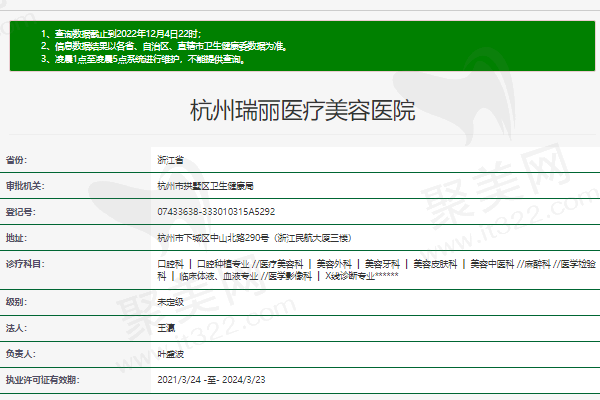The image size is (600, 400).
Task: Select the 登记号 label
Action: point(20,212)
